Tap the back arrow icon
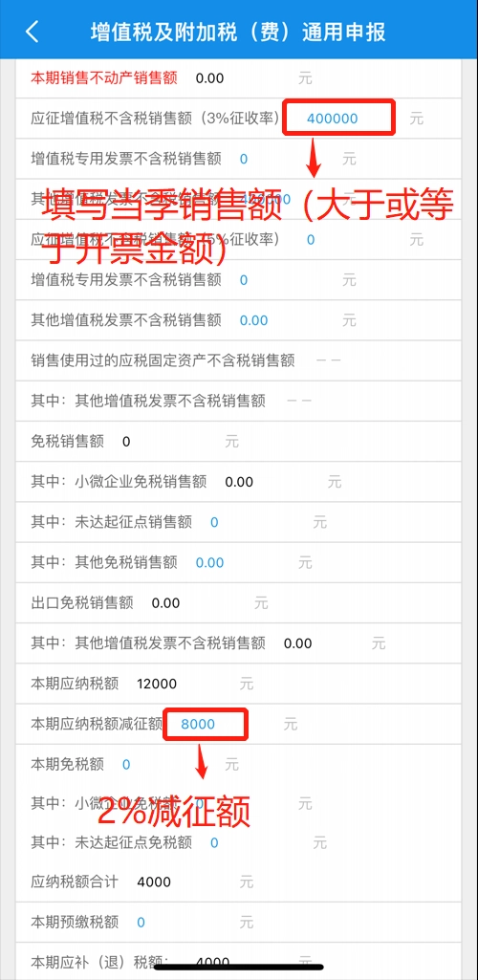The width and height of the screenshot is (478, 980). [x=33, y=32]
